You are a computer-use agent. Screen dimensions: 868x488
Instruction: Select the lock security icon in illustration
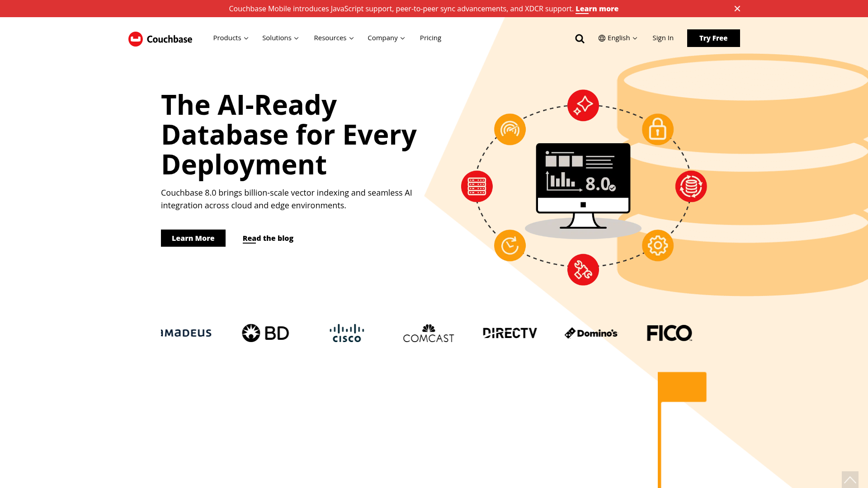tap(658, 129)
